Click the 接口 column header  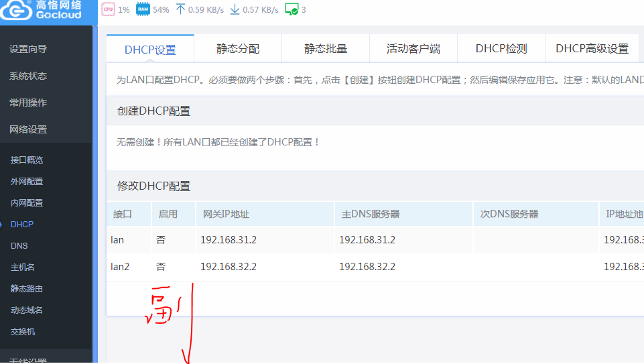[129, 214]
